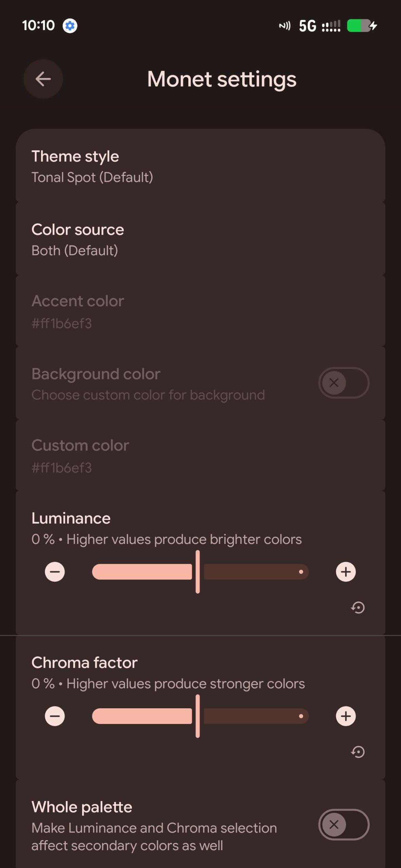Tap the 5G network status indicator
The width and height of the screenshot is (401, 868).
tap(307, 26)
